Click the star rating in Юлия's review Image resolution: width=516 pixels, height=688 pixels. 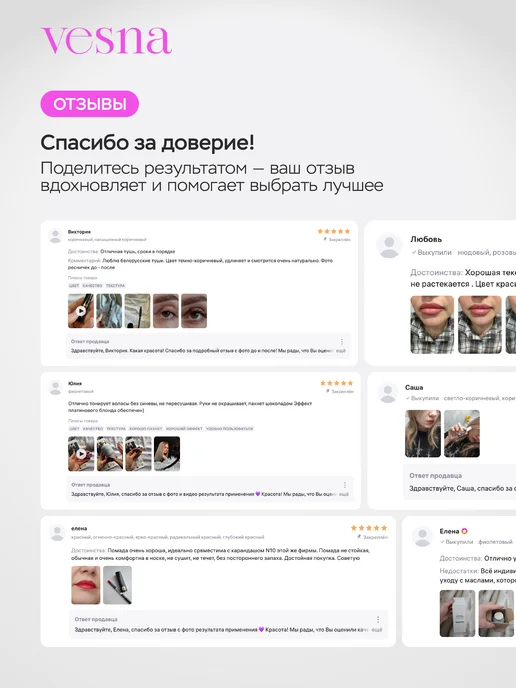tap(337, 383)
